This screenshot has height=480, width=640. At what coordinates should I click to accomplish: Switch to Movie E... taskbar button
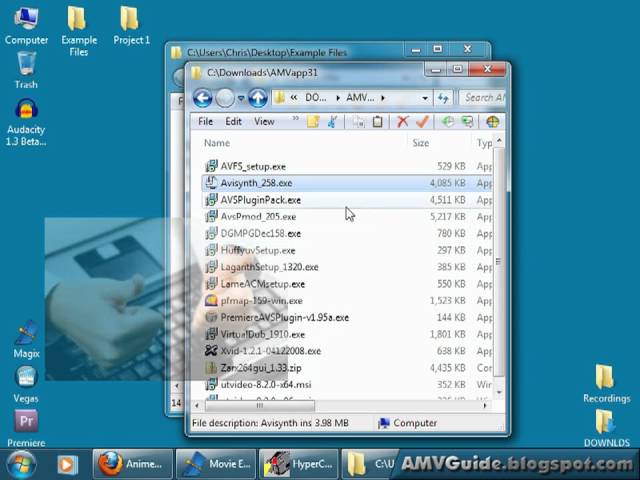click(x=216, y=464)
